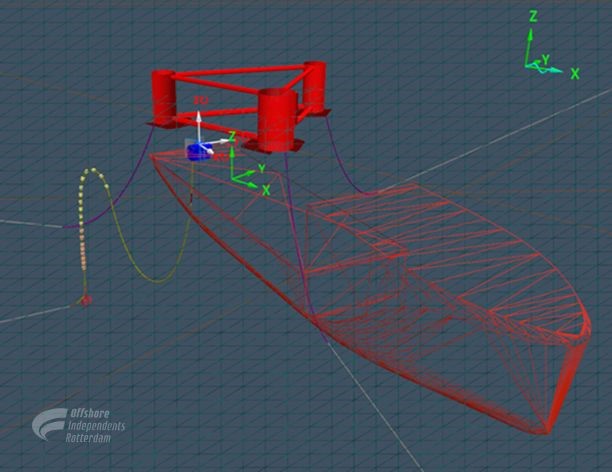The width and height of the screenshot is (612, 472).
Task: Select the right rear platform column
Action: tap(315, 87)
